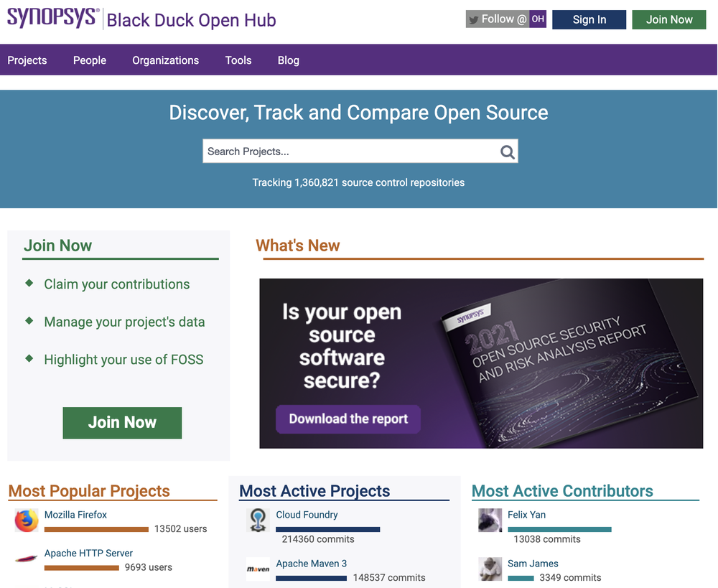The image size is (718, 588).
Task: Focus the Search Projects field
Action: [360, 151]
